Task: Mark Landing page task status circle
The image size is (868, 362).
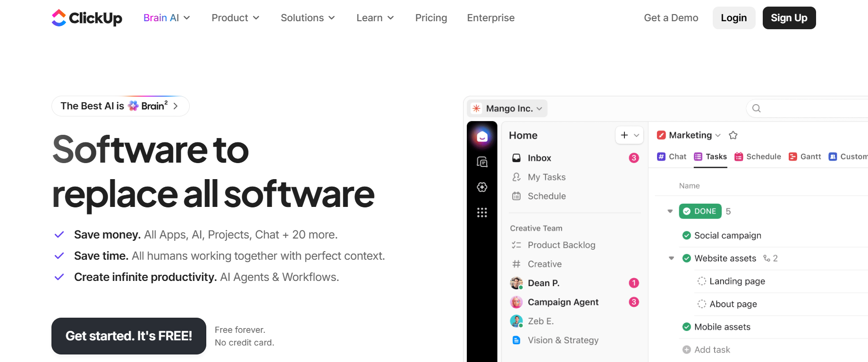Action: [702, 281]
